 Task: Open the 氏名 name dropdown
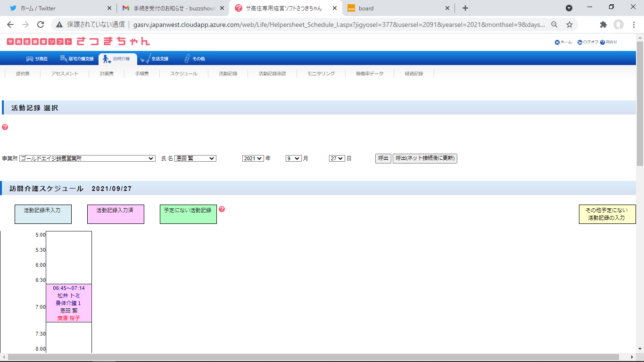[x=195, y=159]
